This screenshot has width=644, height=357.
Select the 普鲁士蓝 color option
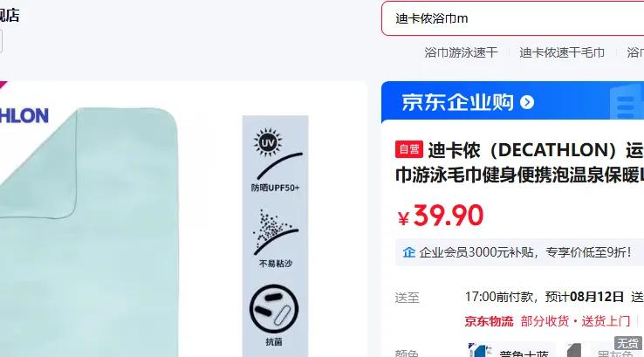[x=510, y=350]
